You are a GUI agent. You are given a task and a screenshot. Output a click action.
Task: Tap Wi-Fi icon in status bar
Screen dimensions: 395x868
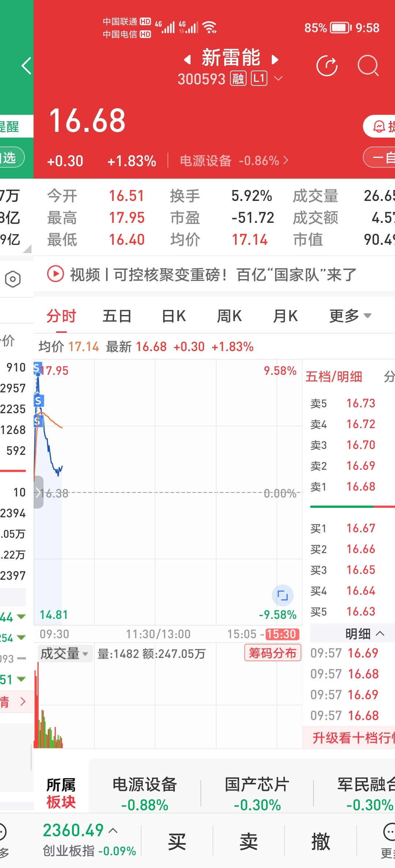click(210, 27)
